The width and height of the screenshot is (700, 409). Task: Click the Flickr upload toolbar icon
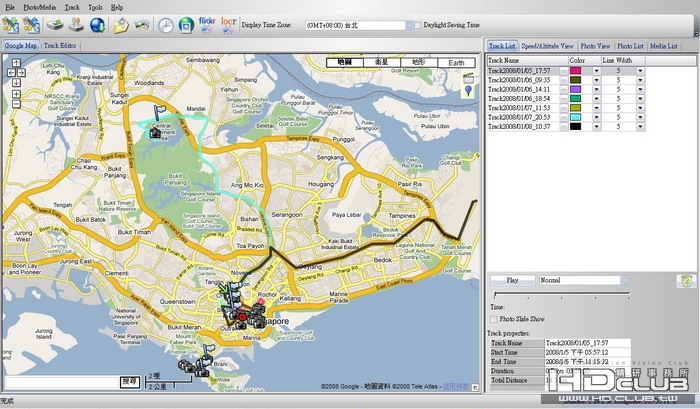pos(209,24)
